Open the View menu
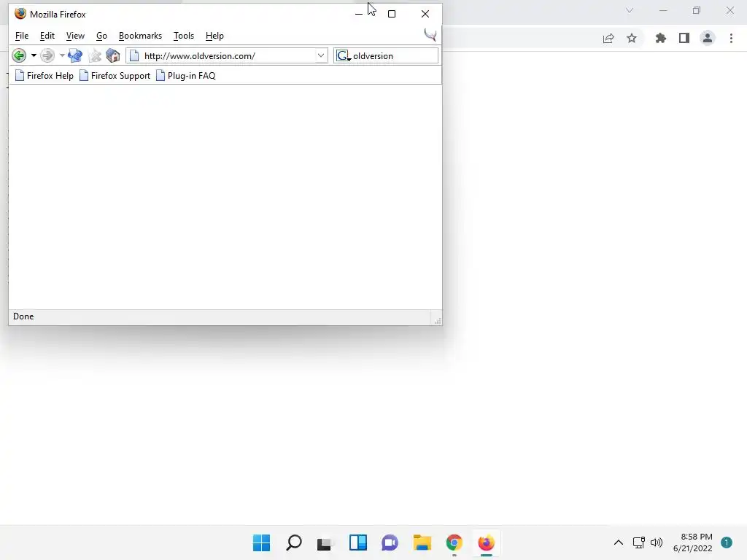747x560 pixels. coord(75,36)
